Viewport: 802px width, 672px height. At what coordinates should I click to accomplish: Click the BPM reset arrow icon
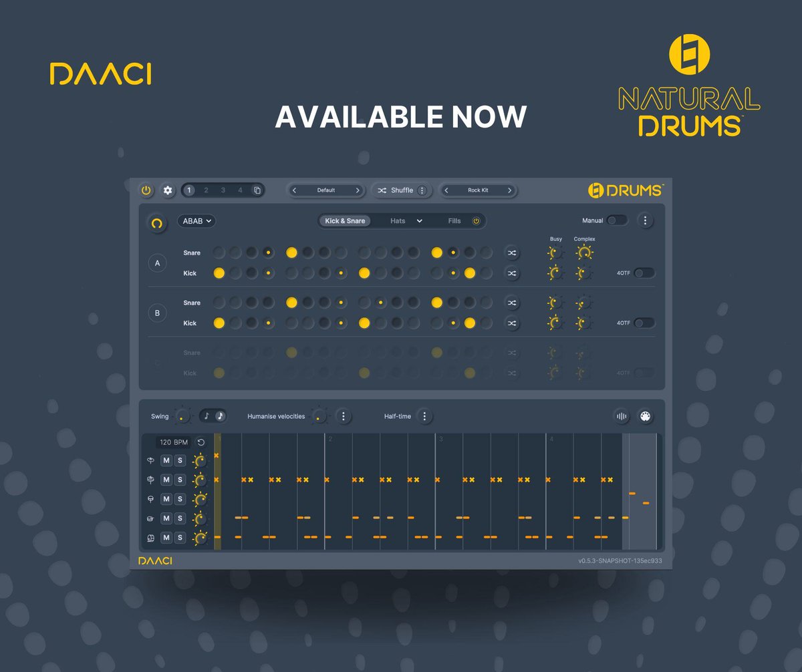pos(201,442)
